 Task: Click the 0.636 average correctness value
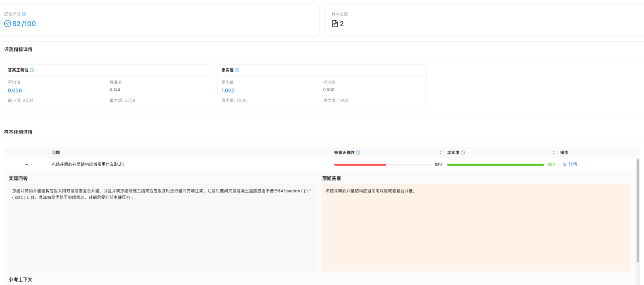[x=15, y=91]
